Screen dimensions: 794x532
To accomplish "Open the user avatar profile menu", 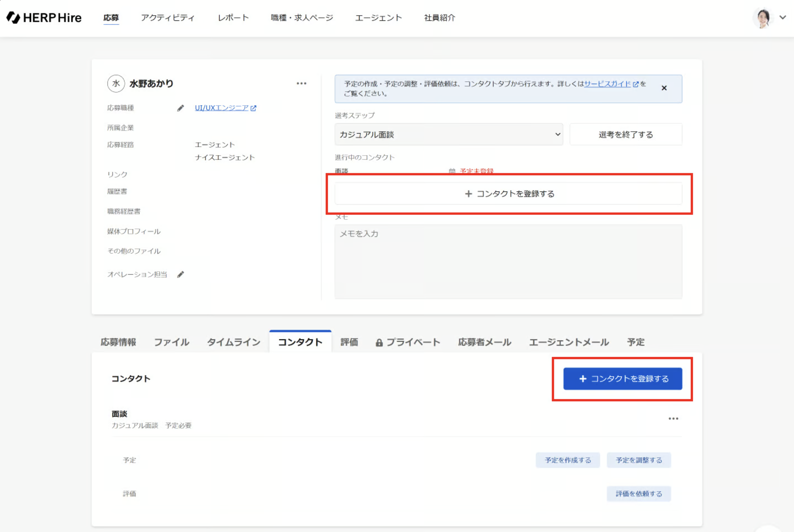I will coord(763,18).
